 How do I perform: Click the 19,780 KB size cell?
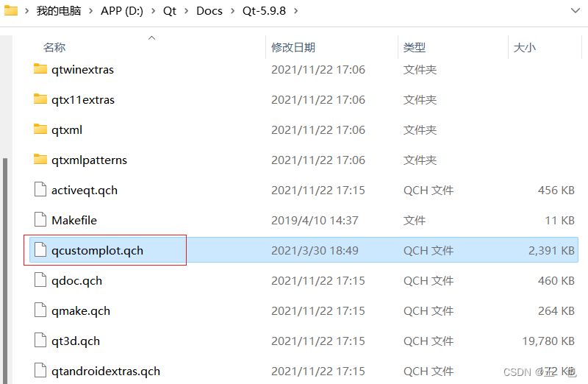click(x=548, y=341)
